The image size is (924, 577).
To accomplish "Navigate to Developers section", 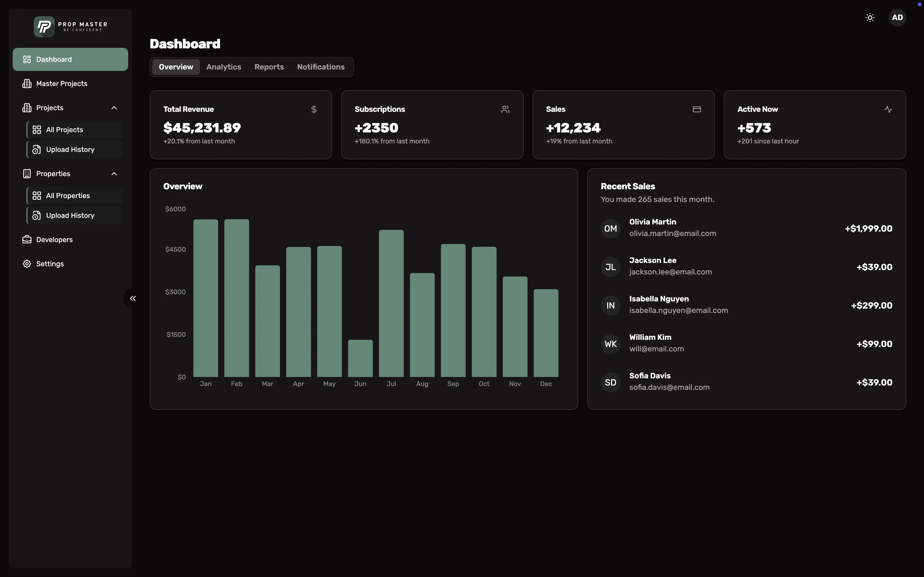I will point(54,240).
